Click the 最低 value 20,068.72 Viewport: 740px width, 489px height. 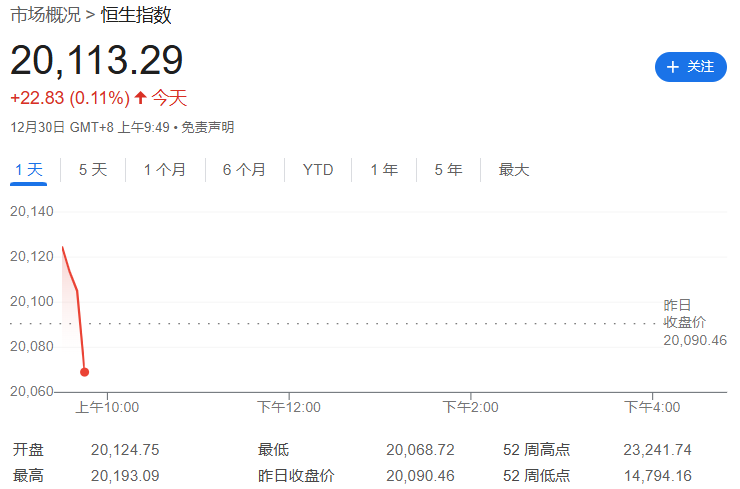(x=420, y=450)
